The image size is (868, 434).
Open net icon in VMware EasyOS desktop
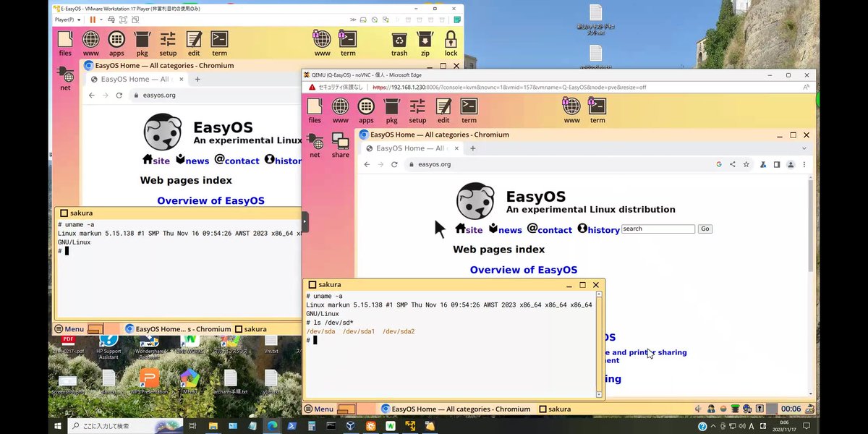coord(65,77)
